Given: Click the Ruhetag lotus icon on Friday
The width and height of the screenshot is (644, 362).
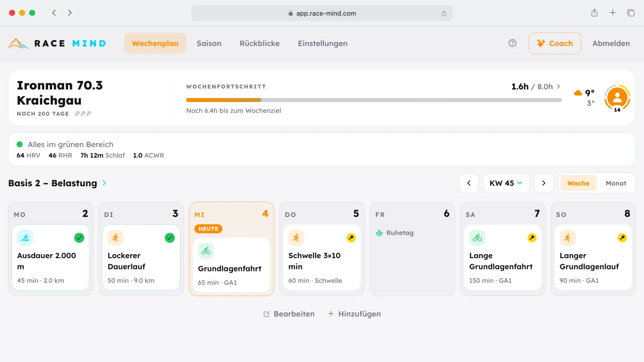Looking at the screenshot, I should pyautogui.click(x=379, y=232).
